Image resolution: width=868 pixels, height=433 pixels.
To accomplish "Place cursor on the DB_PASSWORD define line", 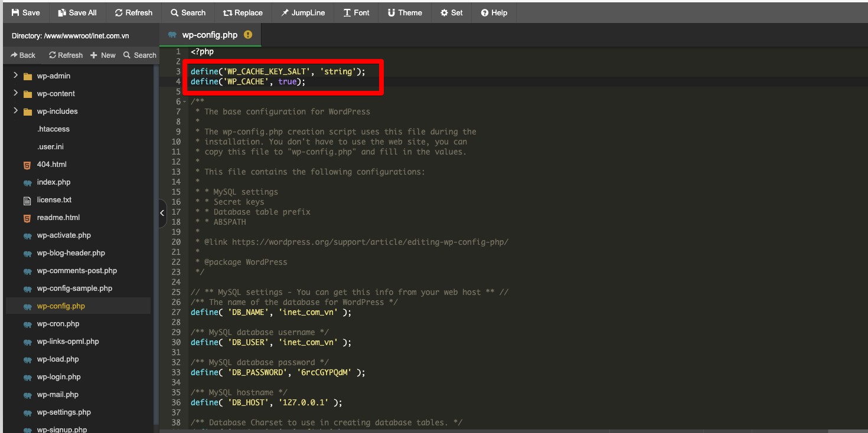I will coord(278,372).
